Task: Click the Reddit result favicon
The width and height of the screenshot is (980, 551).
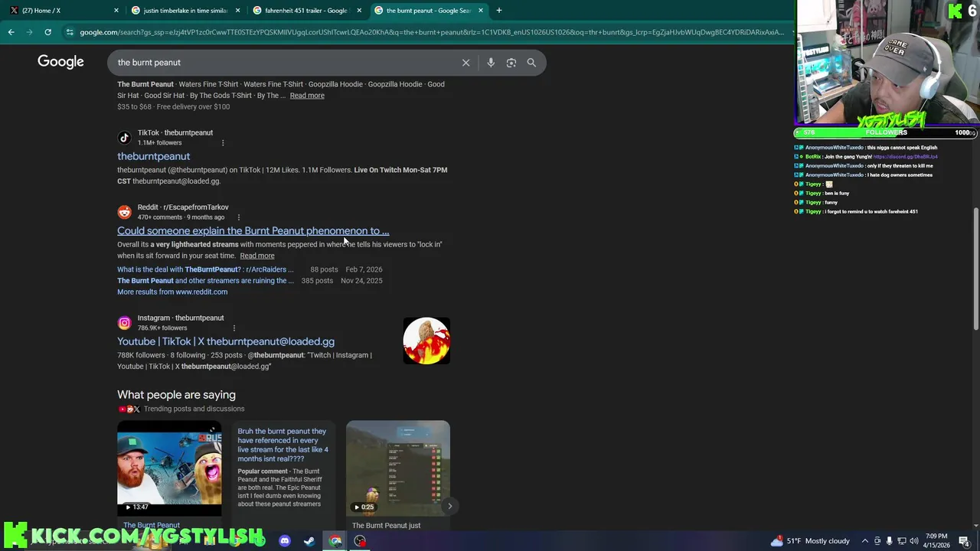Action: pyautogui.click(x=124, y=212)
